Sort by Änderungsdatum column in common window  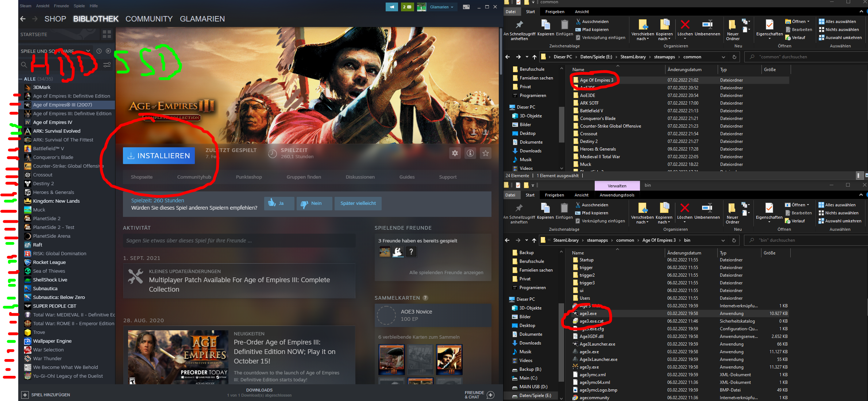[684, 69]
